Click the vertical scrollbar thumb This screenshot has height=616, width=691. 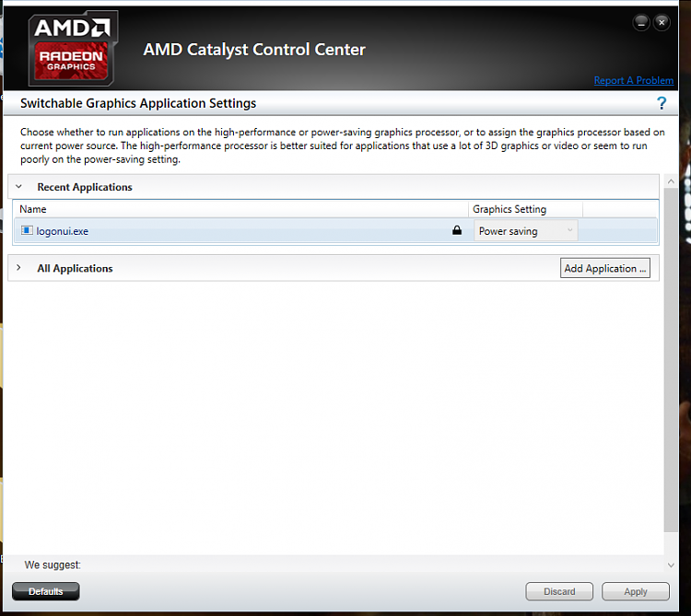671,360
